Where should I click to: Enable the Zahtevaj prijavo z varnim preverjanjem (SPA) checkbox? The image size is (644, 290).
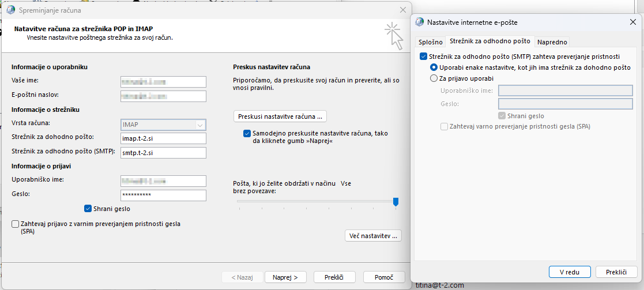point(16,224)
